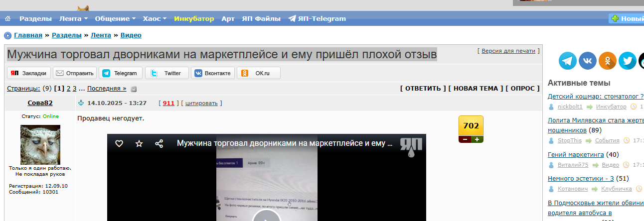Jump to Последняя » page
This screenshot has height=221, width=644.
107,89
